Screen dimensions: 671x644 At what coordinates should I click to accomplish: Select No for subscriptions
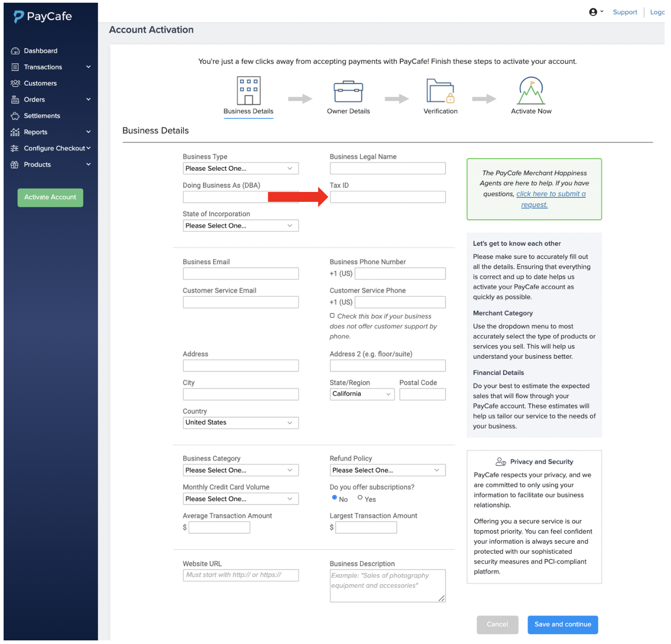[x=335, y=498]
